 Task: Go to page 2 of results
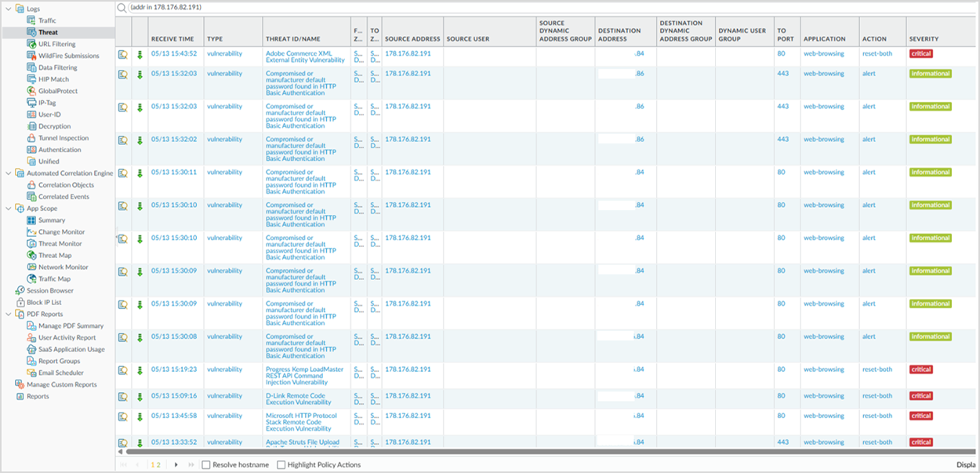[x=158, y=465]
